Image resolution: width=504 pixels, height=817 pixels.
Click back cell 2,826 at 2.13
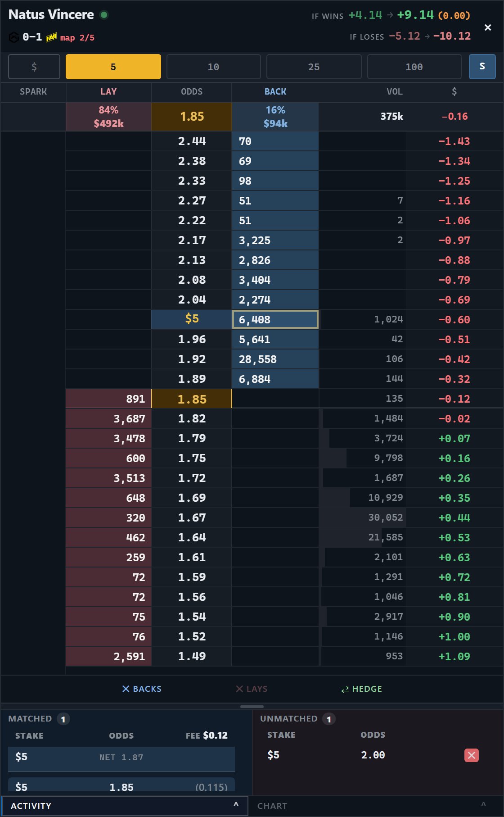[x=275, y=260]
